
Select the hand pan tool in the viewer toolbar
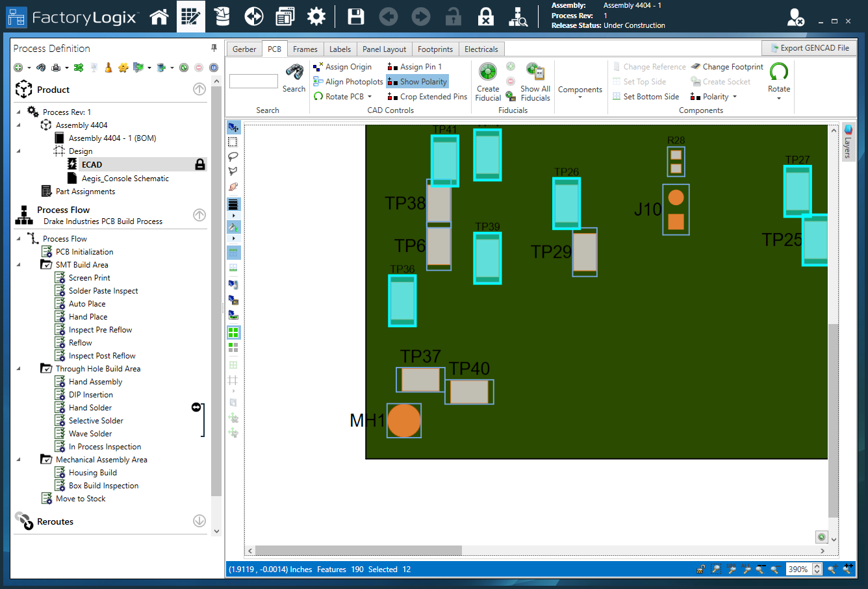(x=233, y=186)
